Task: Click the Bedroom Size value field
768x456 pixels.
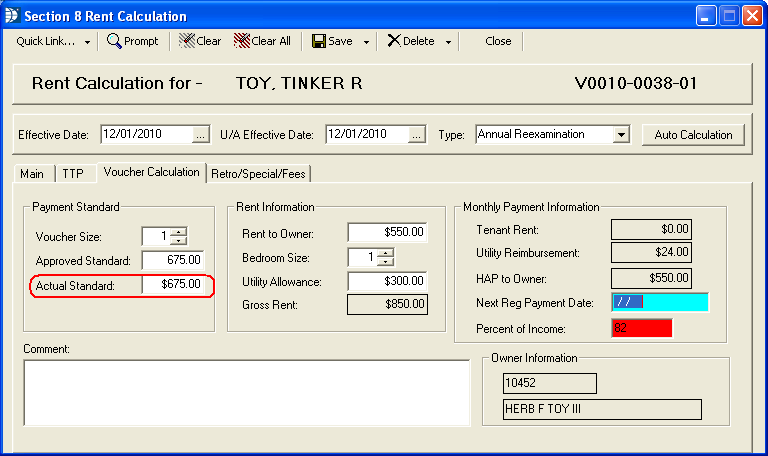Action: tap(363, 257)
